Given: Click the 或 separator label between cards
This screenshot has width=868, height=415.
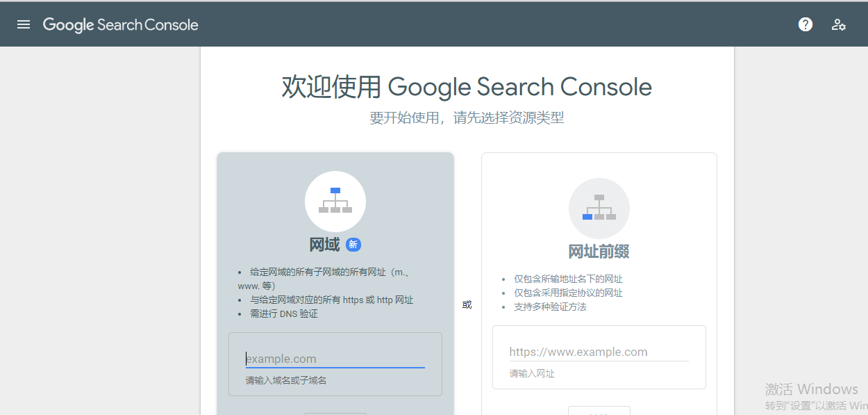Looking at the screenshot, I should [467, 304].
